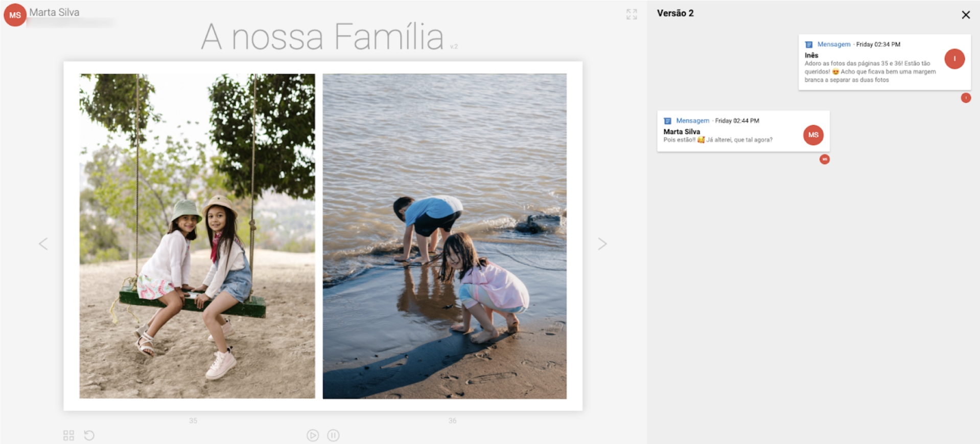Select the beach photo on page 36
Viewport: 980px width, 444px height.
coord(445,236)
